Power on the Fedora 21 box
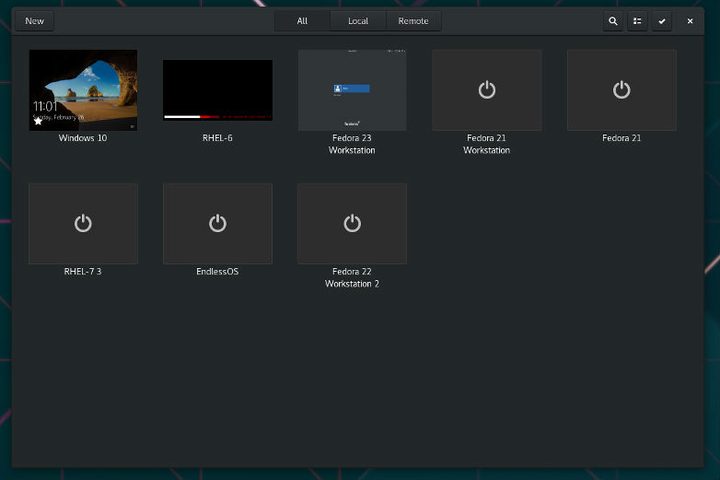This screenshot has width=720, height=480. tap(621, 90)
